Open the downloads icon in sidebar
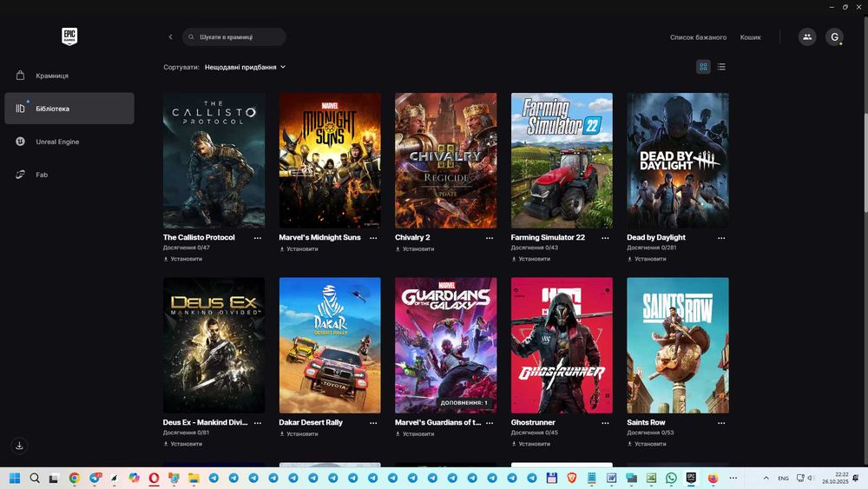868x489 pixels. [x=19, y=446]
